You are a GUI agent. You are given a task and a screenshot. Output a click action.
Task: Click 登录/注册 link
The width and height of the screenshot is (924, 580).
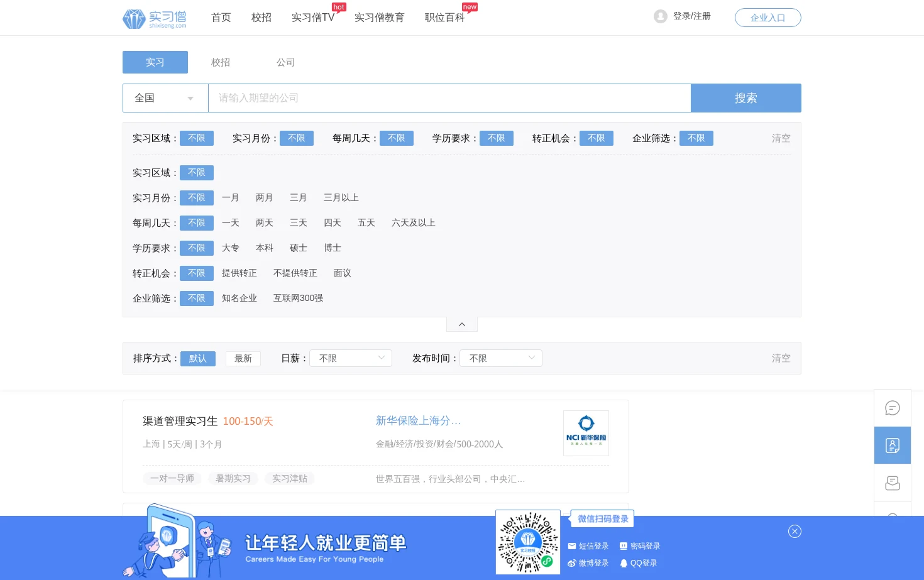pos(692,16)
